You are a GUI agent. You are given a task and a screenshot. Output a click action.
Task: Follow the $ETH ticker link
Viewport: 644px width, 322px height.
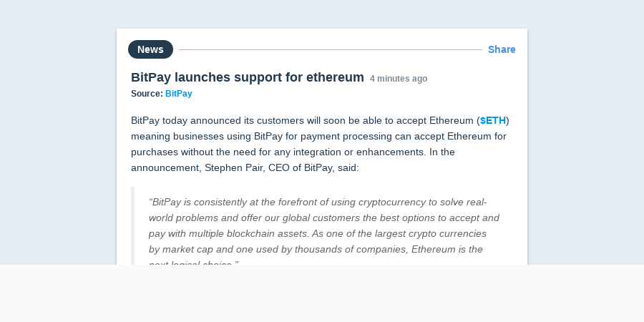click(493, 120)
